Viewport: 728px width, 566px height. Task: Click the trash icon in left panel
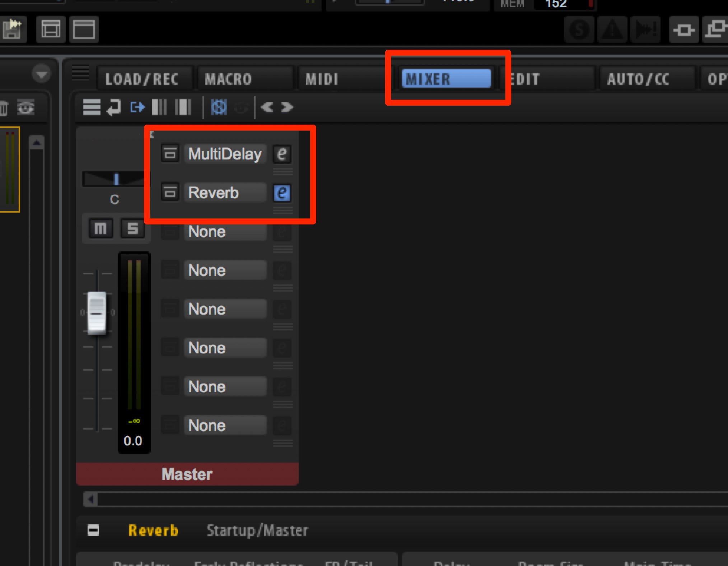[x=4, y=108]
